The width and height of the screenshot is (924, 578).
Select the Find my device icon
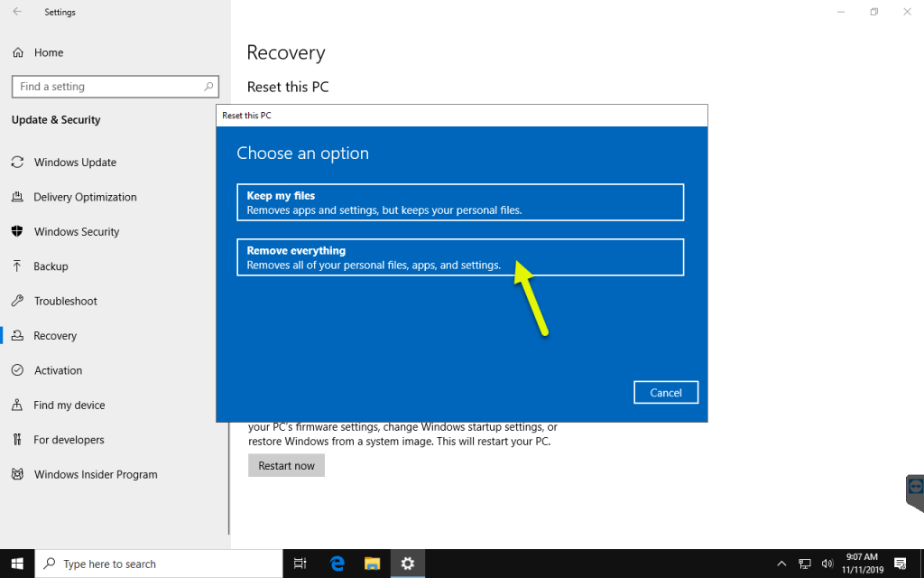(x=18, y=406)
